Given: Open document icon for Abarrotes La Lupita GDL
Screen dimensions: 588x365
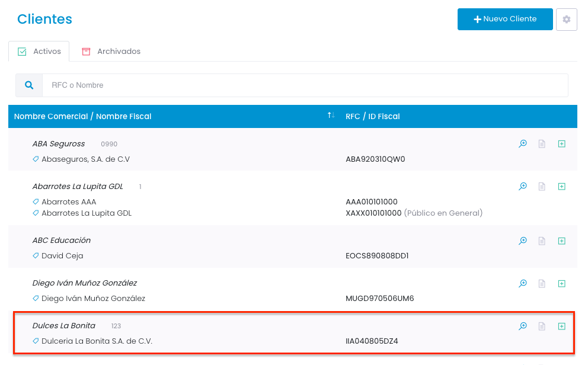Looking at the screenshot, I should (542, 186).
